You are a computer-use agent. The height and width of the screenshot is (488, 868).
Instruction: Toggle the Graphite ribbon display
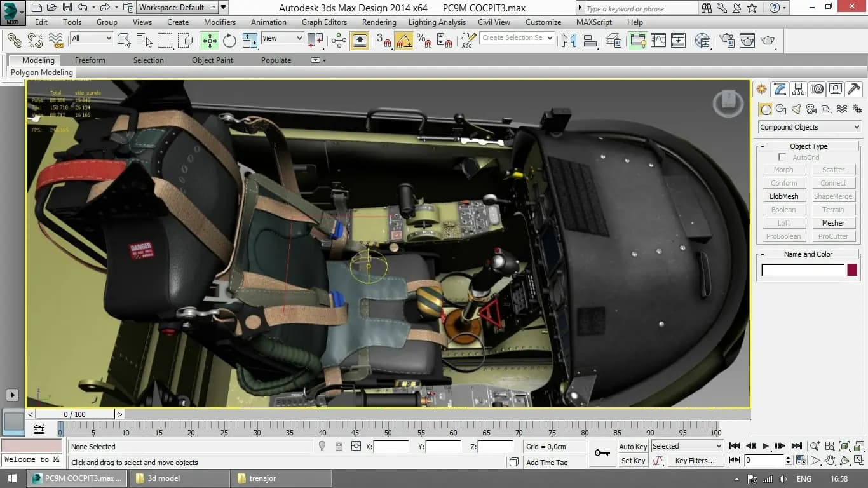coord(637,40)
